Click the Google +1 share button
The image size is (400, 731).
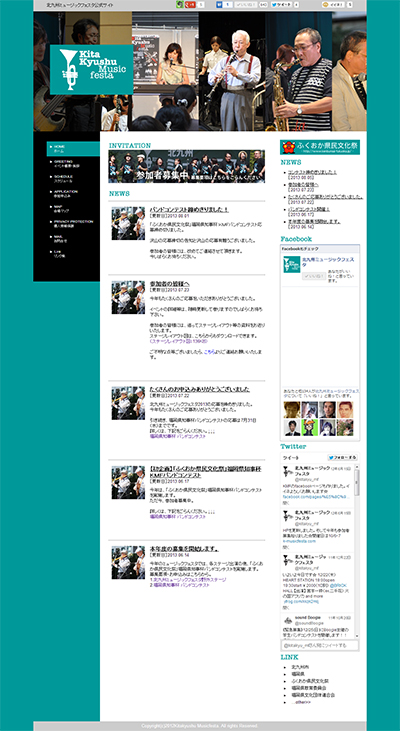pyautogui.click(x=190, y=5)
